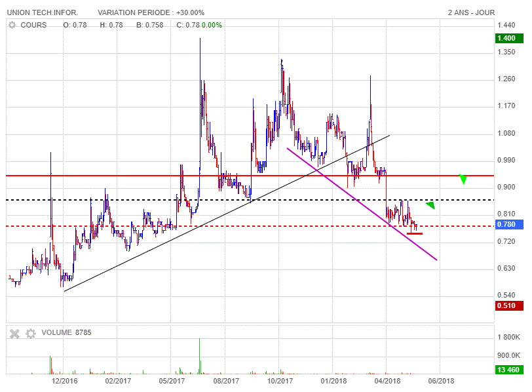This screenshot has height=392, width=532.
Task: Click the 1 800K volume axis label
Action: click(508, 337)
